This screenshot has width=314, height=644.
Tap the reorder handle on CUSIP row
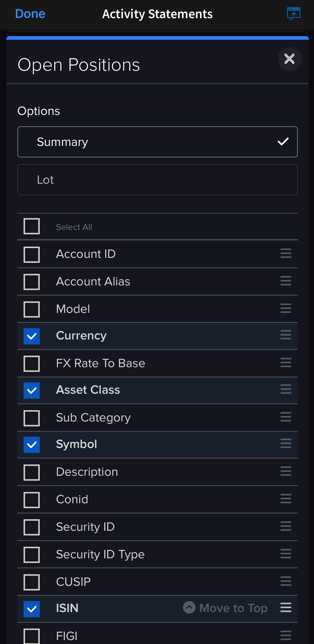click(x=286, y=581)
